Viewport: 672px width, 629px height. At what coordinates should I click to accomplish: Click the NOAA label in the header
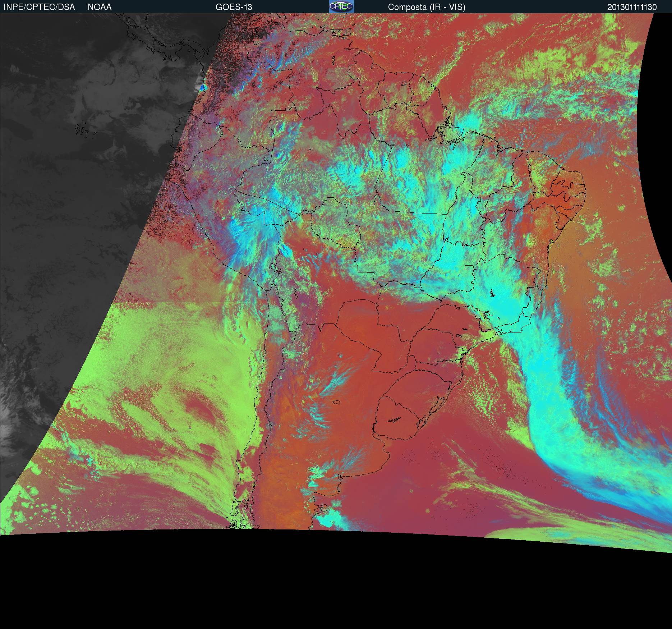[100, 7]
